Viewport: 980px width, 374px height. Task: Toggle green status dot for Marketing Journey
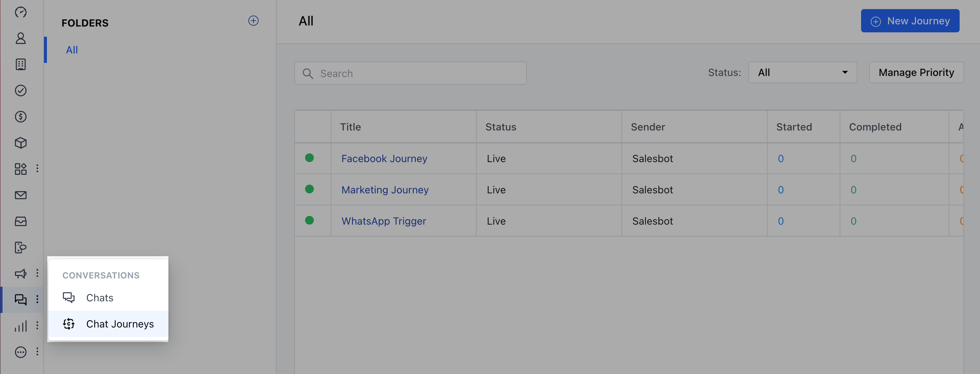coord(309,189)
